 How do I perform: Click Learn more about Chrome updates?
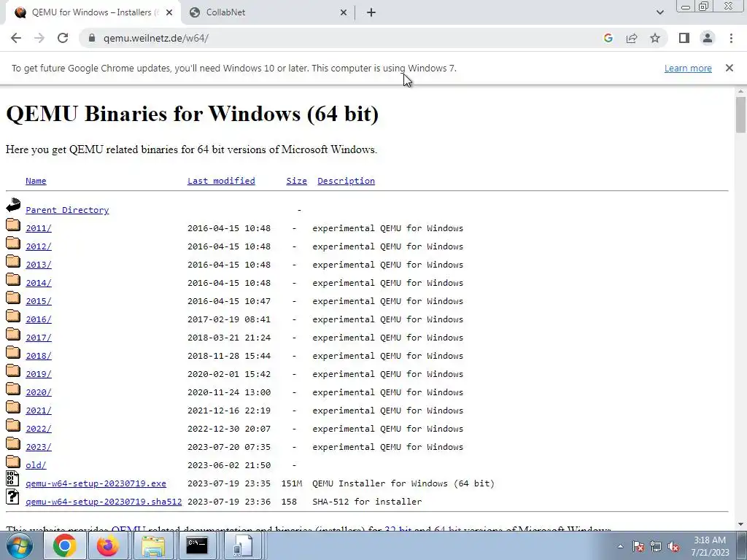688,68
